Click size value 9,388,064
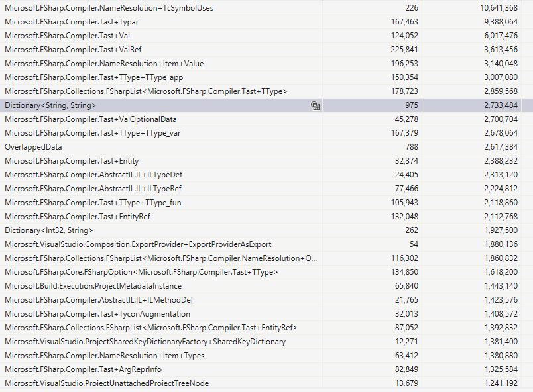The width and height of the screenshot is (533, 392). tap(501, 22)
